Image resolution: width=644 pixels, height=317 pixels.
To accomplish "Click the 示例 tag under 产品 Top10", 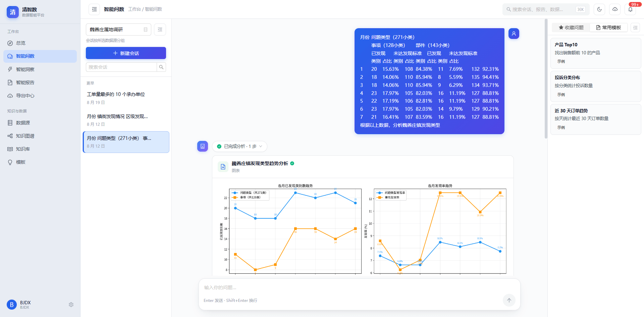I will (x=561, y=61).
